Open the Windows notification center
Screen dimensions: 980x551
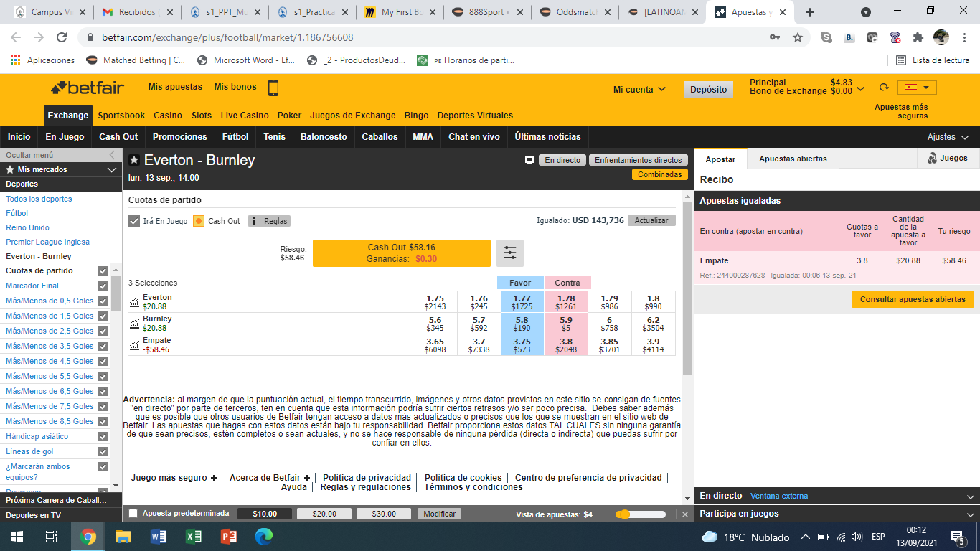tap(957, 537)
